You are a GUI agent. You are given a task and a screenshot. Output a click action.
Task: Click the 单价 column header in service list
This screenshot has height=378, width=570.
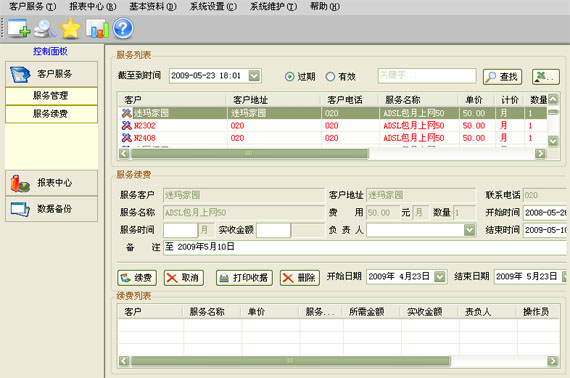(477, 100)
